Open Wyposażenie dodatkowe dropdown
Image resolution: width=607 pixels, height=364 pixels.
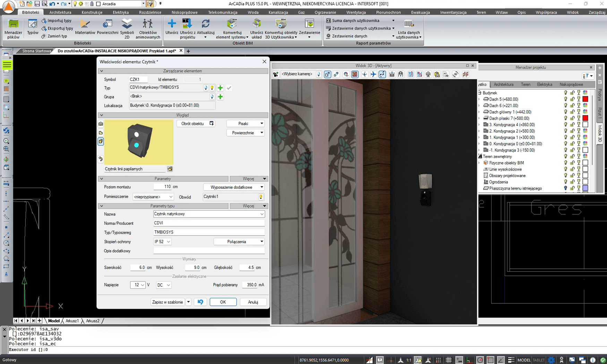pyautogui.click(x=234, y=187)
